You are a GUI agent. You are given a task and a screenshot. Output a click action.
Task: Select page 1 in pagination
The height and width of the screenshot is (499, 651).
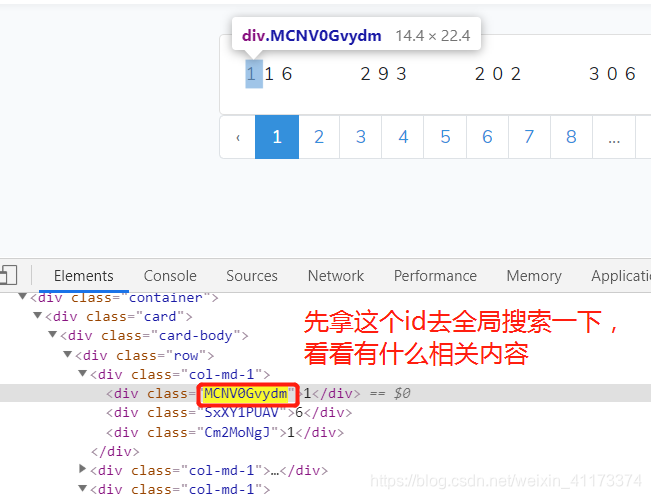[277, 137]
